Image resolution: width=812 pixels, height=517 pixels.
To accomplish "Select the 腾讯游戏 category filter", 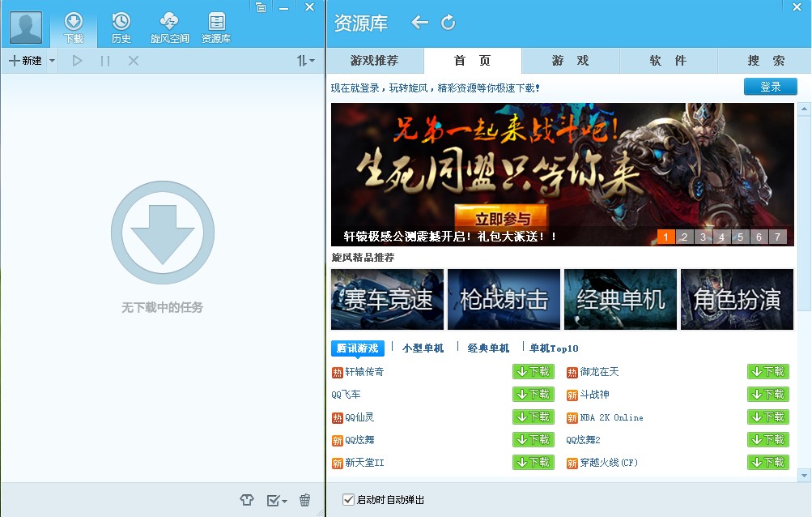I will 357,348.
